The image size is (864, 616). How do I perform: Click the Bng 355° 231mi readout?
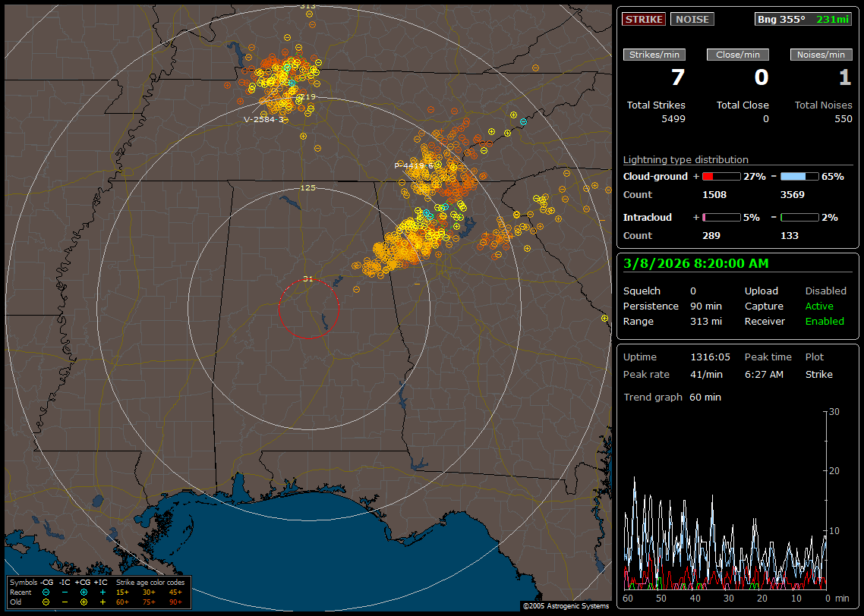(x=803, y=20)
